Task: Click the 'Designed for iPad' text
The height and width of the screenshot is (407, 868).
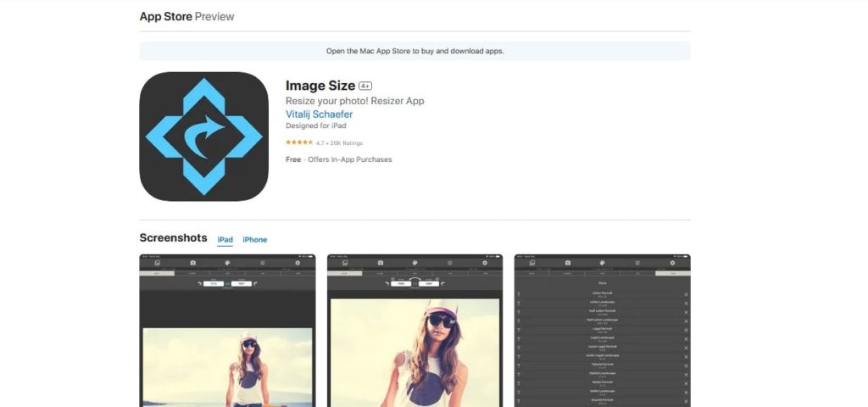Action: [x=316, y=125]
